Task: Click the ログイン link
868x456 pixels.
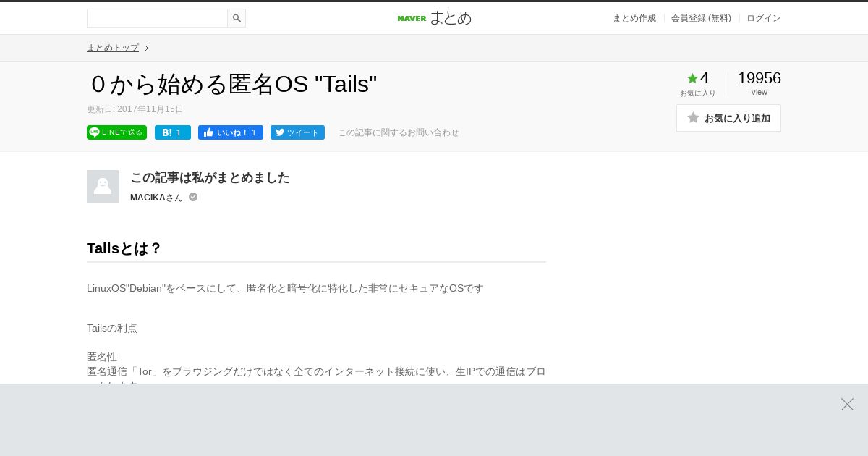Action: 764,18
